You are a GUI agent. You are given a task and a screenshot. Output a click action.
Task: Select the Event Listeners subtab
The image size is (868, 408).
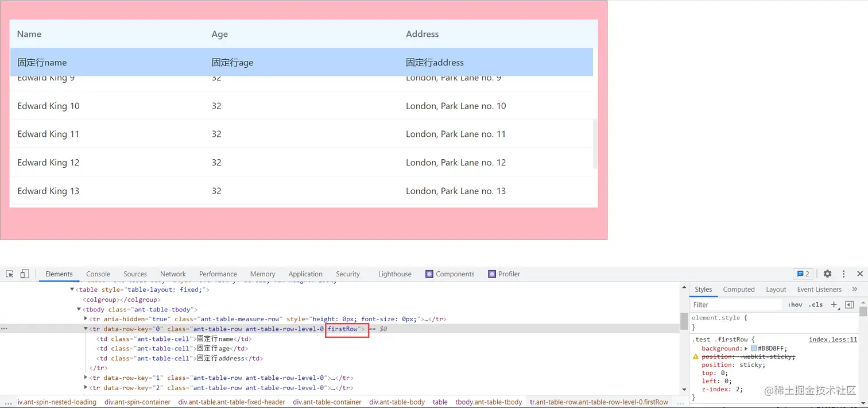(819, 289)
